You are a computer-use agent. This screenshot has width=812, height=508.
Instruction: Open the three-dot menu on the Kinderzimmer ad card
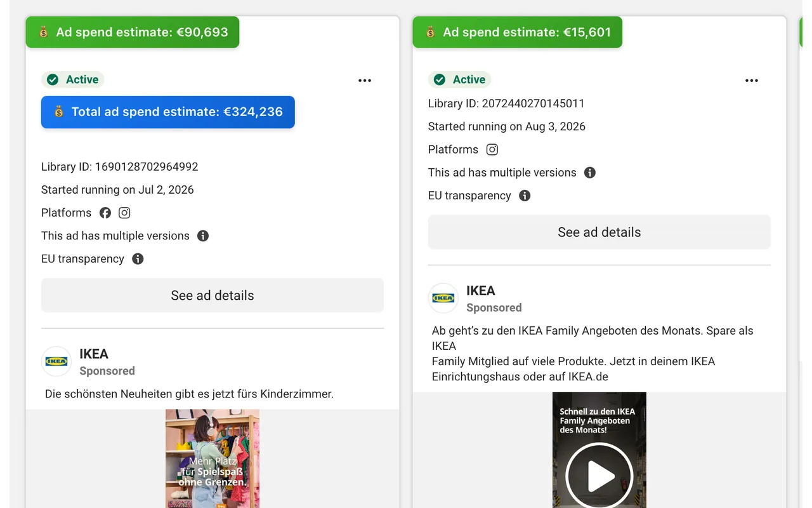tap(365, 81)
